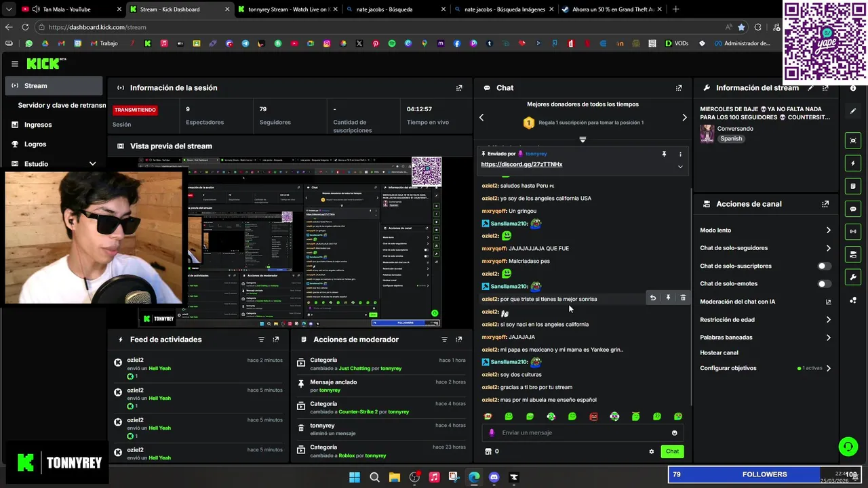Toggle Chat de solo-emotes switch
868x488 pixels.
[x=824, y=283]
